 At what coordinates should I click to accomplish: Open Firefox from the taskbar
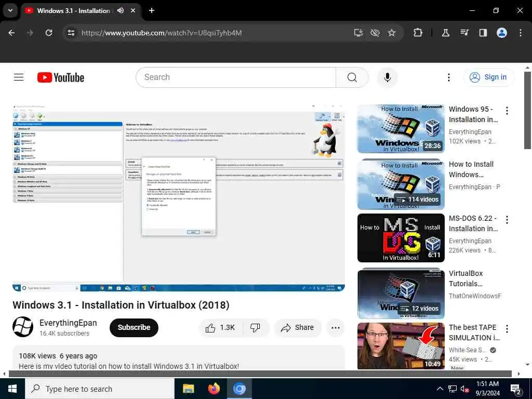point(214,389)
